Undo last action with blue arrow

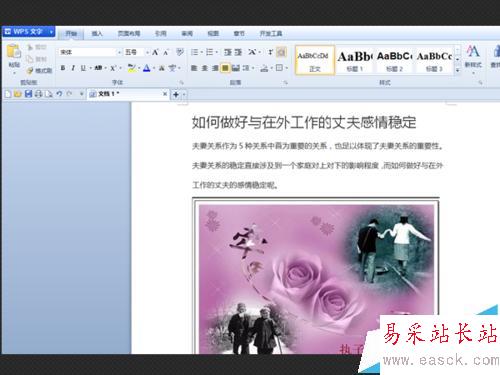point(59,94)
